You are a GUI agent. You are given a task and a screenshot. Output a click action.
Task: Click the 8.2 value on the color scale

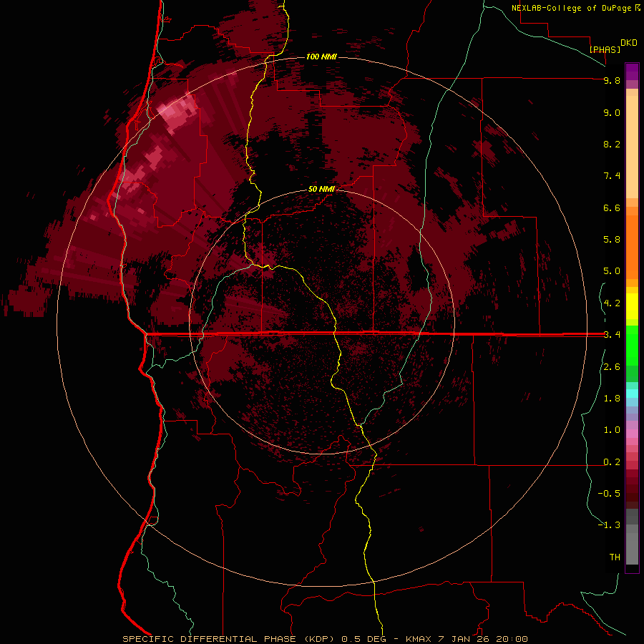coord(612,144)
